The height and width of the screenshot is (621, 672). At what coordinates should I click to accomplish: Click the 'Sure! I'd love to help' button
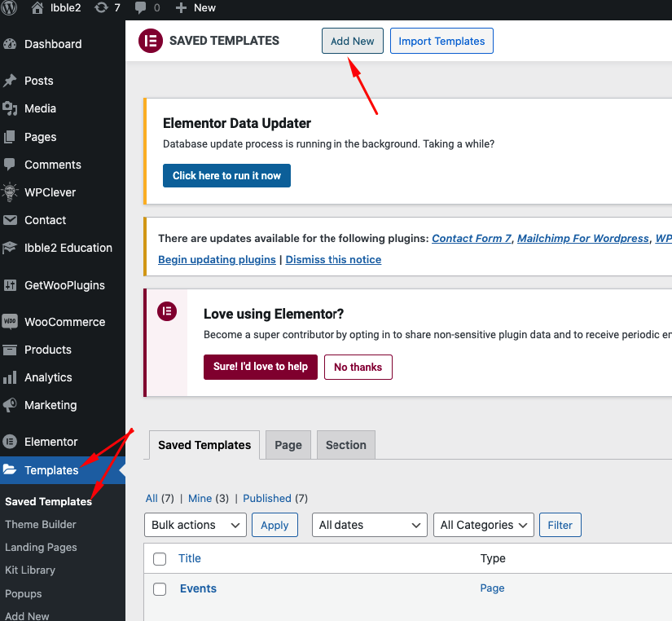click(x=260, y=367)
